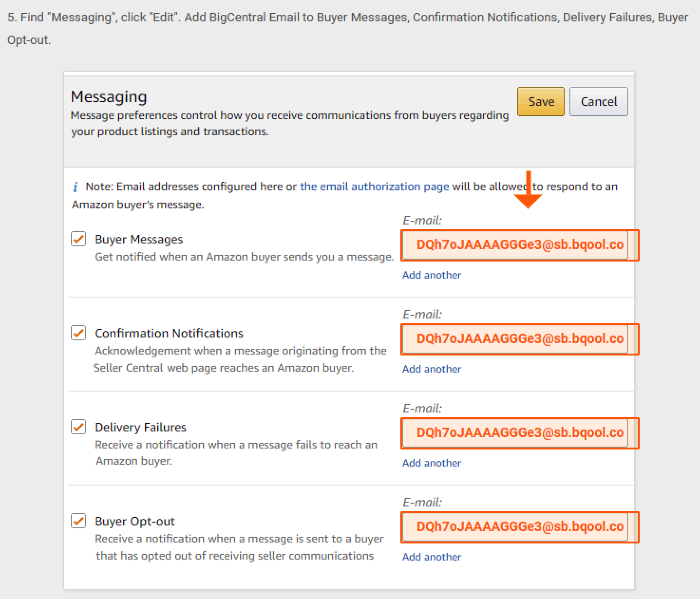Open the email authorization page link
This screenshot has height=599, width=700.
[374, 187]
